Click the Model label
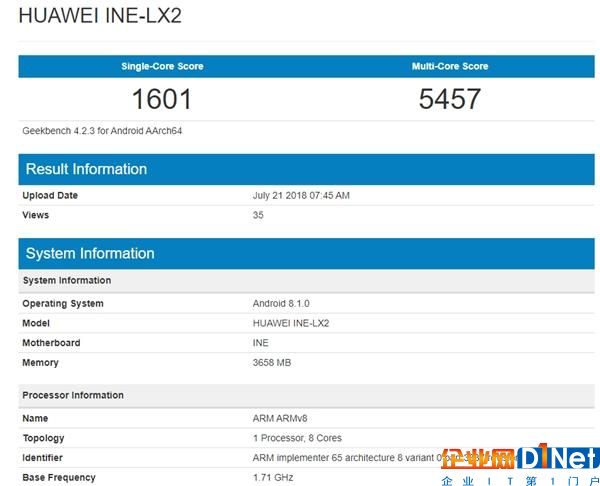Viewport: 600px width, 486px height. (36, 323)
